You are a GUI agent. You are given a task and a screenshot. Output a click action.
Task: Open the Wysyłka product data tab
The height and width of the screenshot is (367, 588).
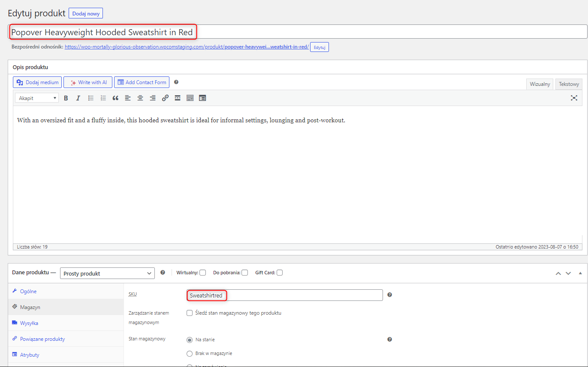pos(66,323)
